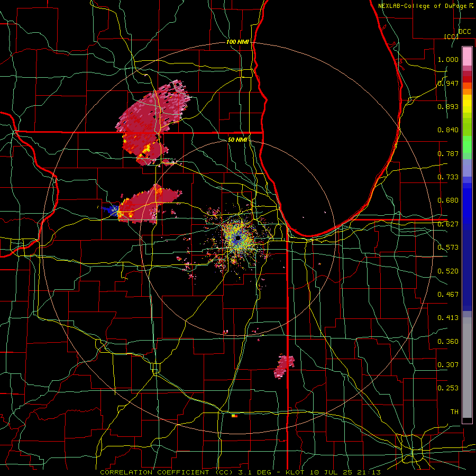This screenshot has height=476, width=476.
Task: Click the [CC] label above the color bar
Action: (x=451, y=36)
